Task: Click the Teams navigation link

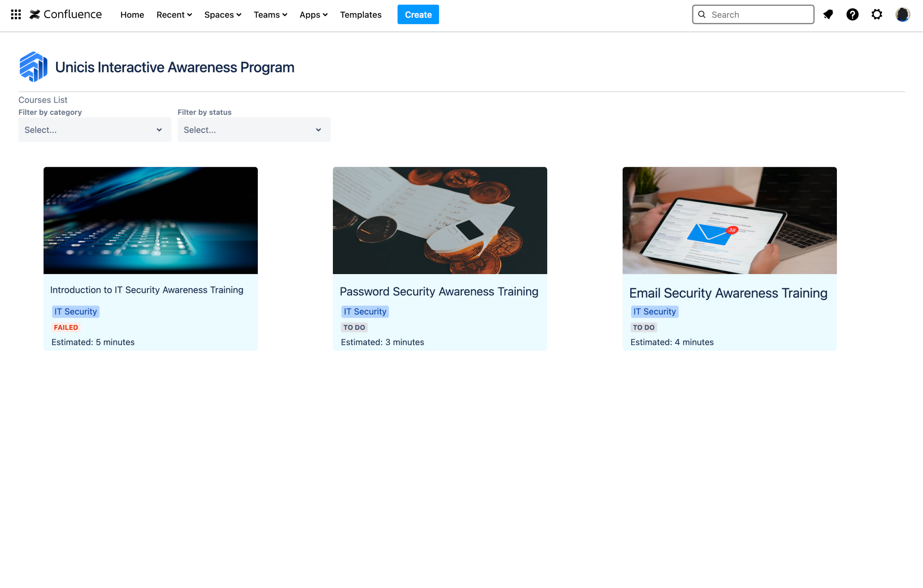Action: (x=270, y=14)
